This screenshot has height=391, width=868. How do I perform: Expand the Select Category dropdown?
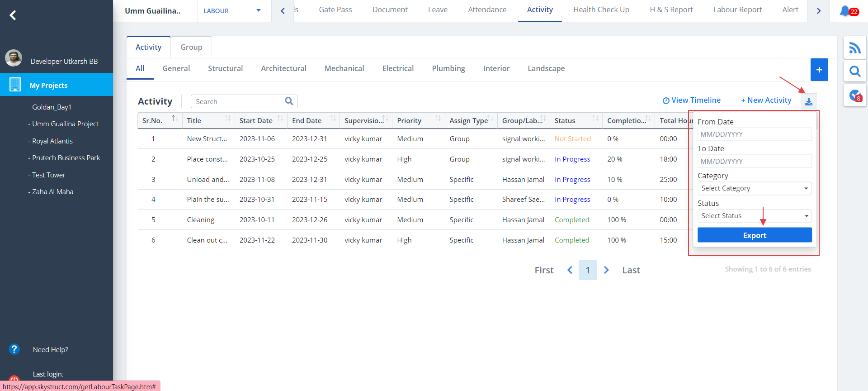point(754,188)
